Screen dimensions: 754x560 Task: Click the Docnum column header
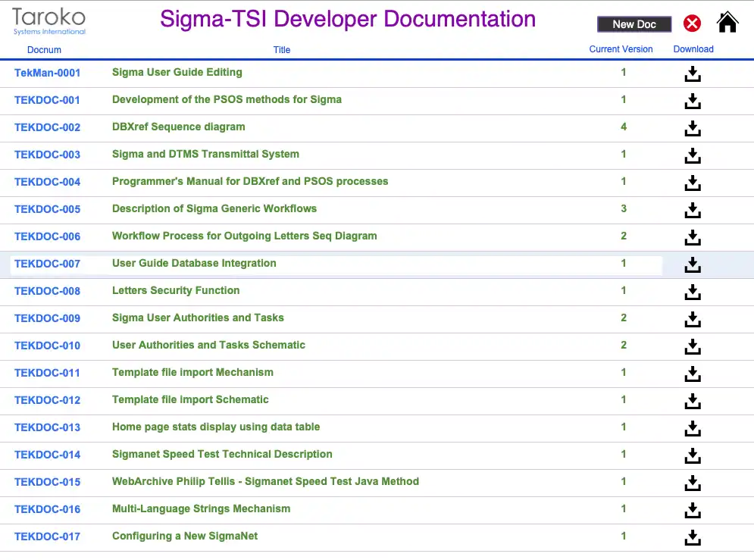(44, 49)
